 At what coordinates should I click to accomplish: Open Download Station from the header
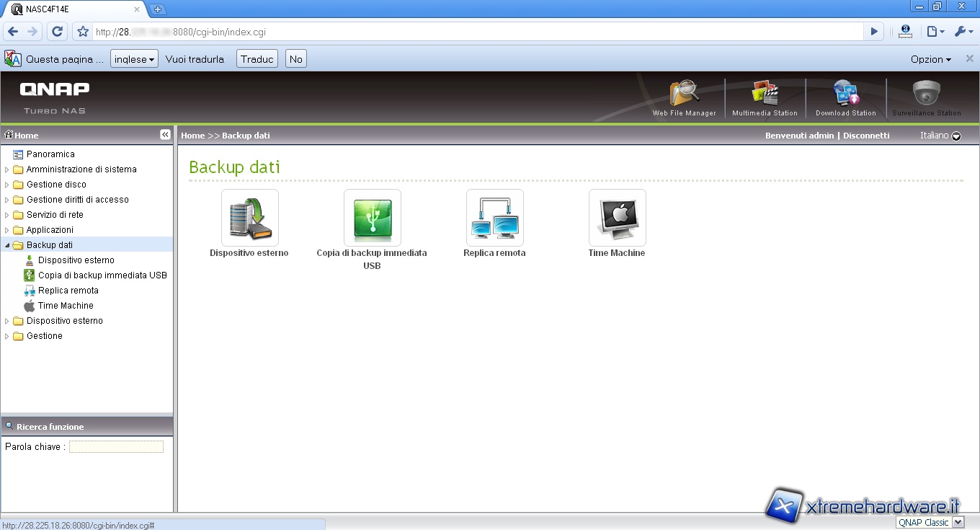tap(845, 95)
